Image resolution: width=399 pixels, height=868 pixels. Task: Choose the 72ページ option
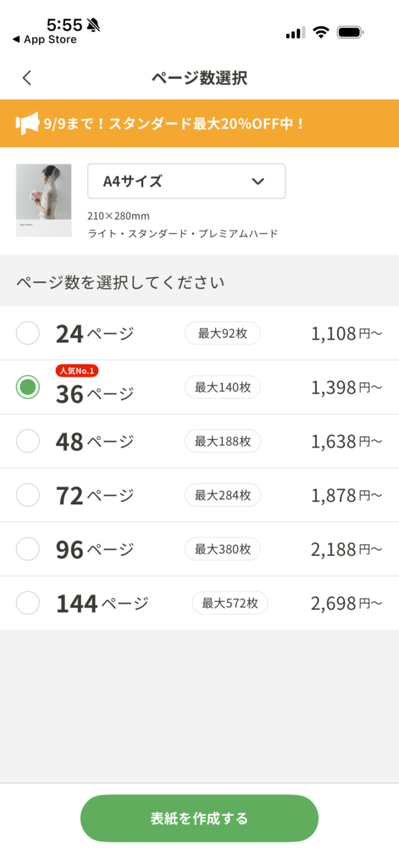[199, 495]
